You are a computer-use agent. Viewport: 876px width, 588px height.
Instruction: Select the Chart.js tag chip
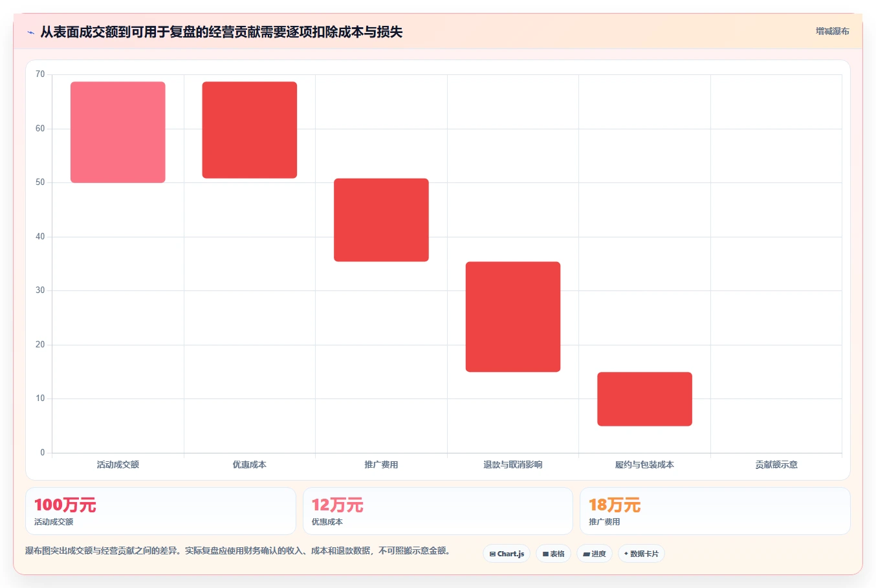[x=507, y=554]
